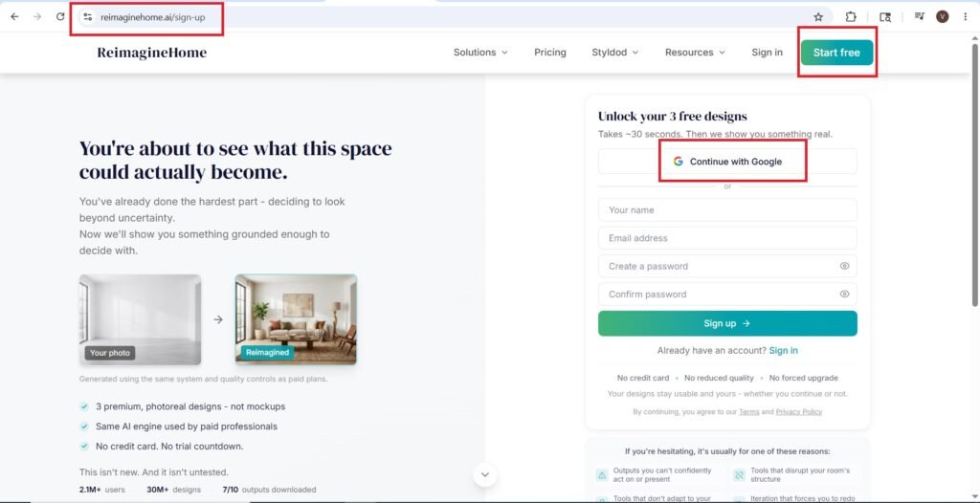Go back using the browser back arrow

pyautogui.click(x=14, y=17)
